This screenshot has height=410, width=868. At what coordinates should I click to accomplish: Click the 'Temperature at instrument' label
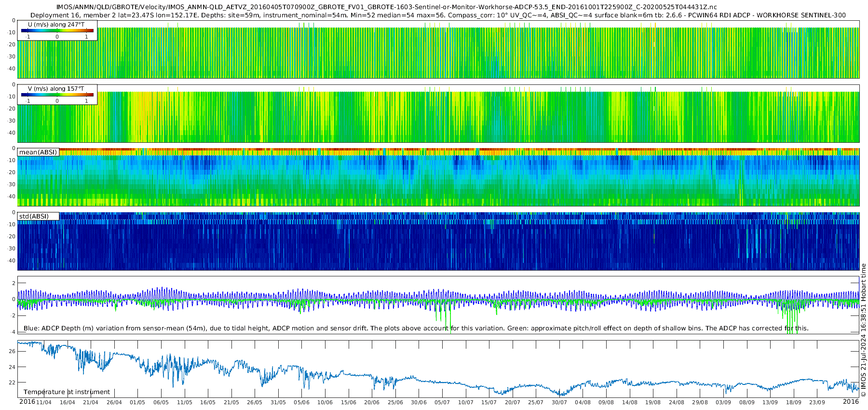(x=67, y=392)
